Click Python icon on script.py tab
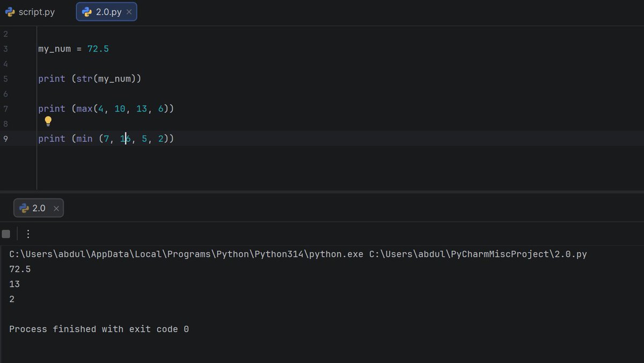The height and width of the screenshot is (363, 644). click(10, 12)
